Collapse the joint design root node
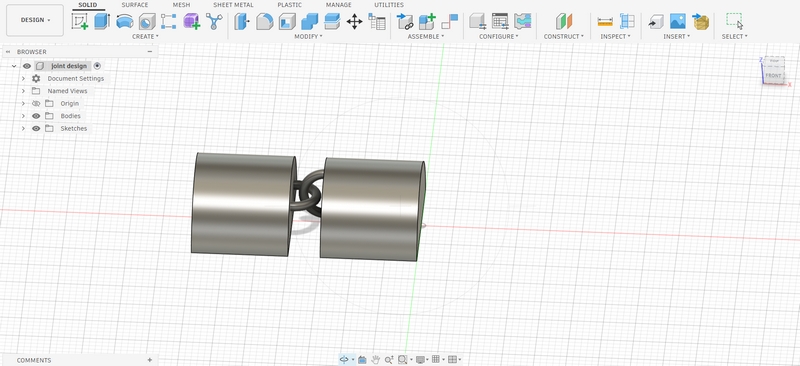Image resolution: width=800 pixels, height=366 pixels. (x=14, y=66)
